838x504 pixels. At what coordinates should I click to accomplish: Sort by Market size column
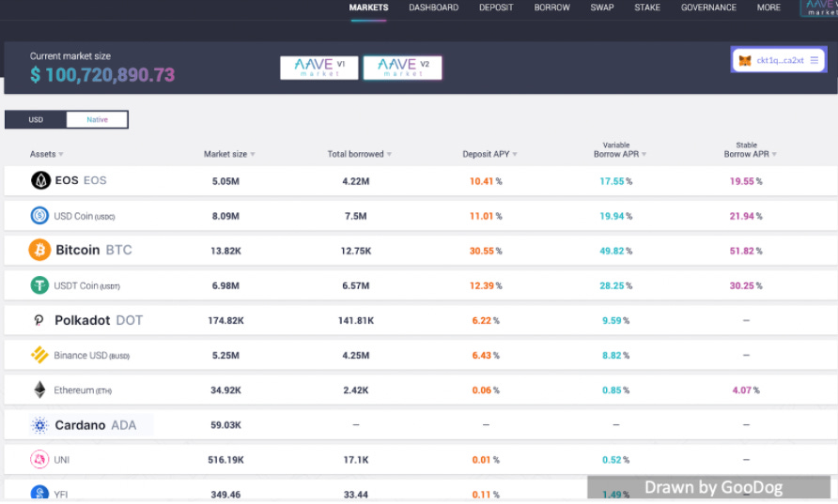(x=229, y=154)
